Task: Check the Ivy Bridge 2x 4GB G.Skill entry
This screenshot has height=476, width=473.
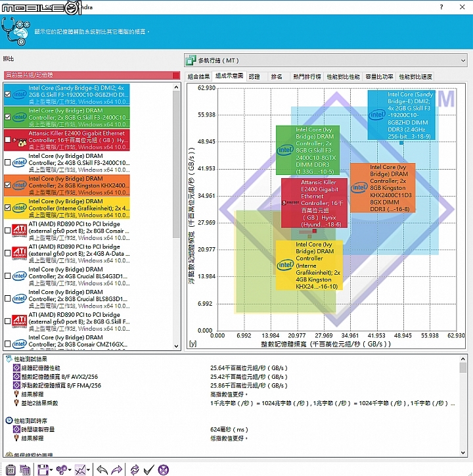Action: (x=8, y=162)
